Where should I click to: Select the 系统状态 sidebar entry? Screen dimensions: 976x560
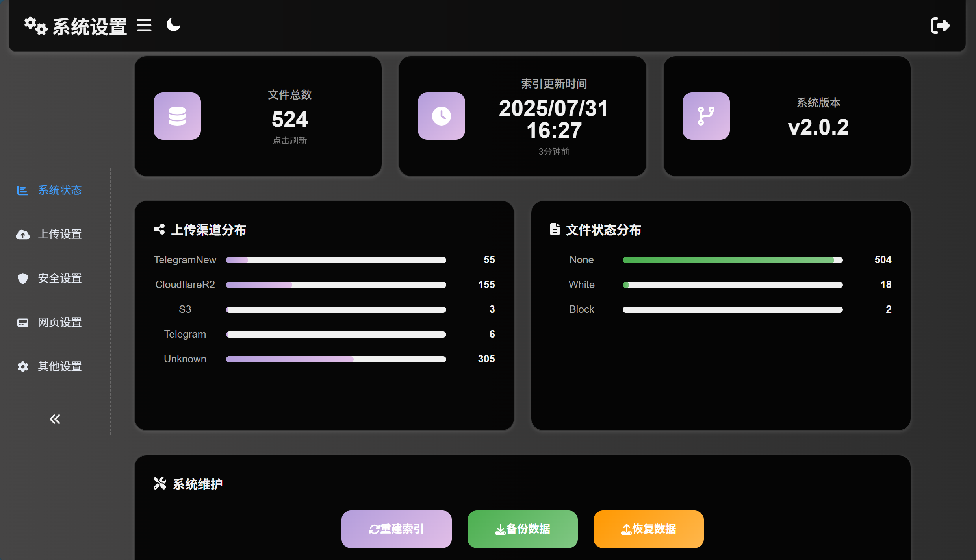(x=60, y=190)
